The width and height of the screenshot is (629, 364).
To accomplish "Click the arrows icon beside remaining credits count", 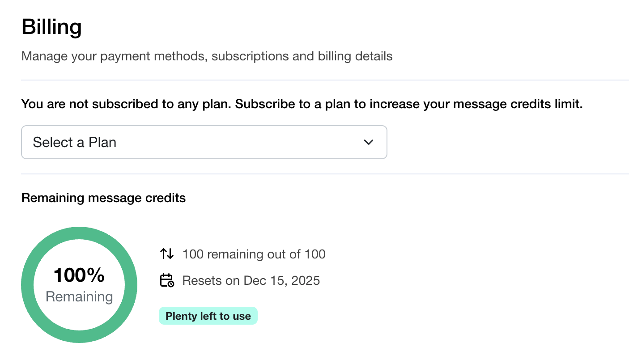I will click(x=166, y=253).
